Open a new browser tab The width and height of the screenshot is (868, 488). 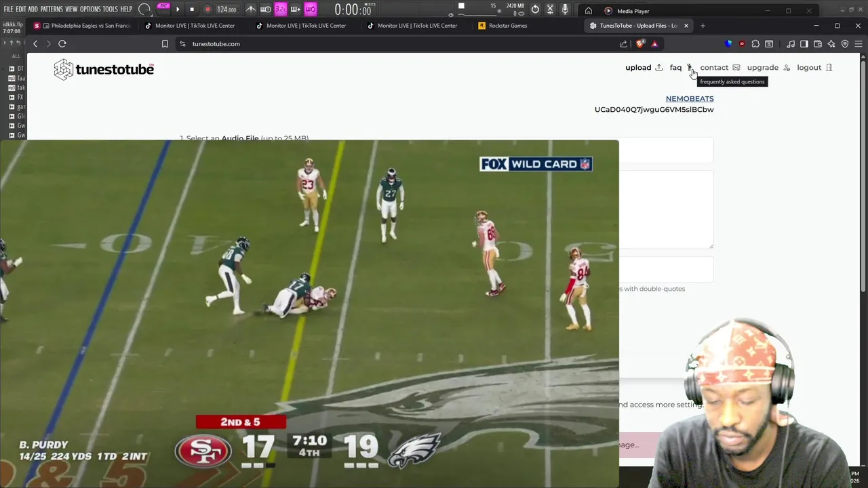[703, 26]
